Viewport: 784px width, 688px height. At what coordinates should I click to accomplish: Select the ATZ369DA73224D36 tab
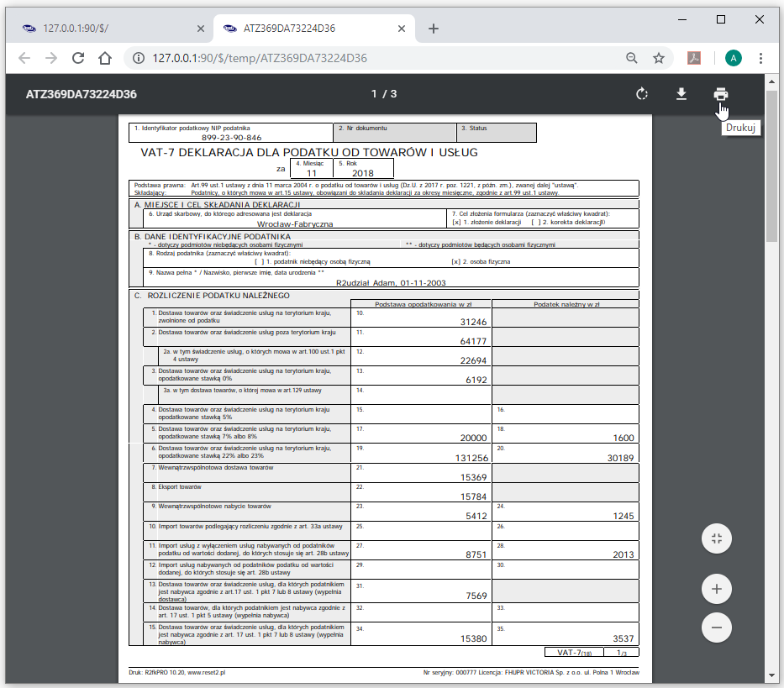[x=314, y=29]
